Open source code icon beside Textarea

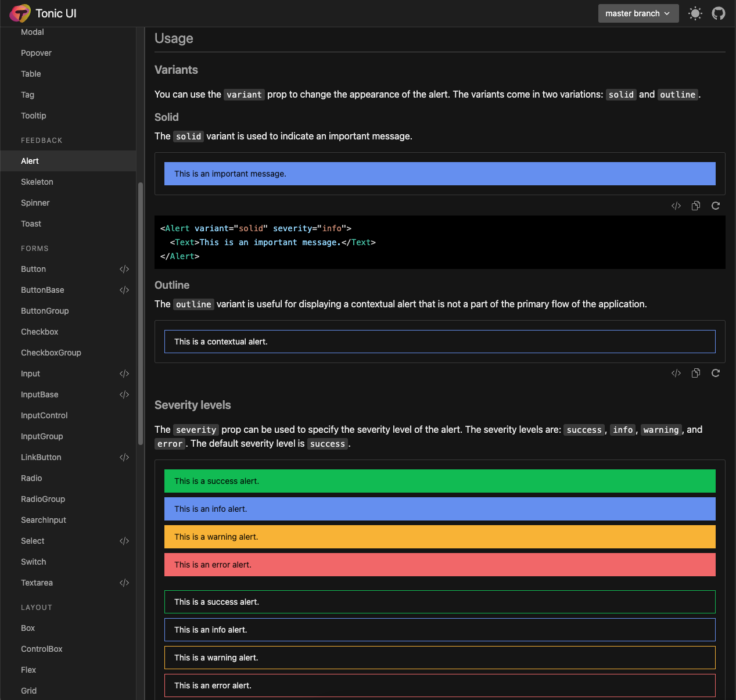(x=124, y=583)
